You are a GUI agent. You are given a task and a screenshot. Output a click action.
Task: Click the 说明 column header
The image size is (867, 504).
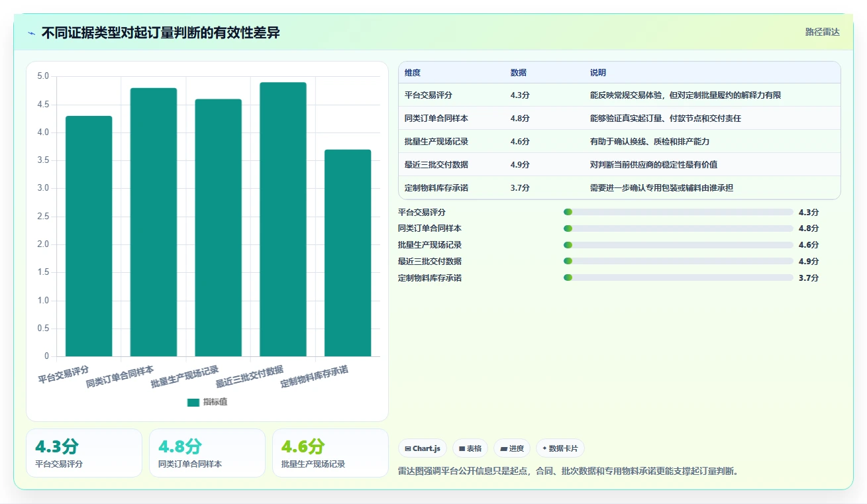click(598, 73)
